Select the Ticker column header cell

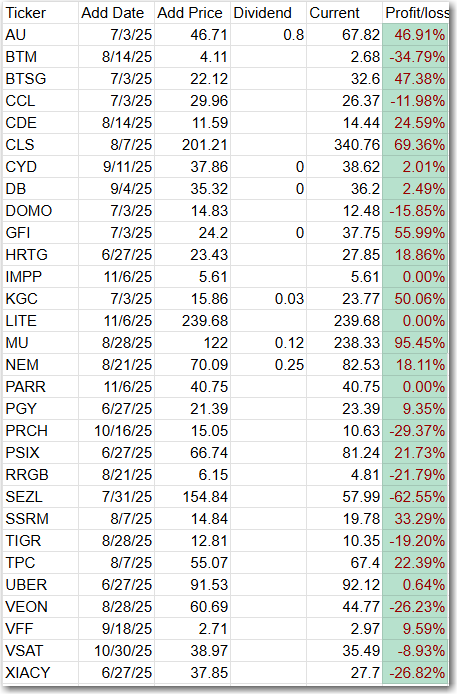pyautogui.click(x=41, y=13)
